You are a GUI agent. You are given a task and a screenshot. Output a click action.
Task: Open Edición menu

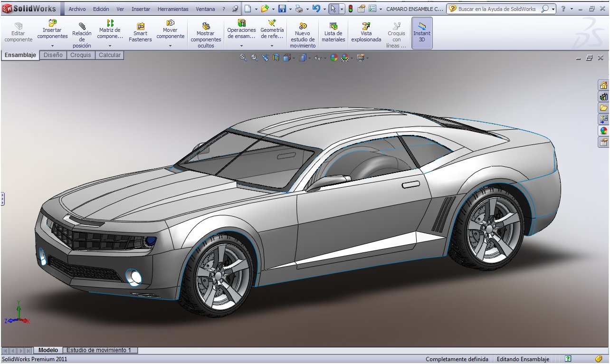point(101,9)
